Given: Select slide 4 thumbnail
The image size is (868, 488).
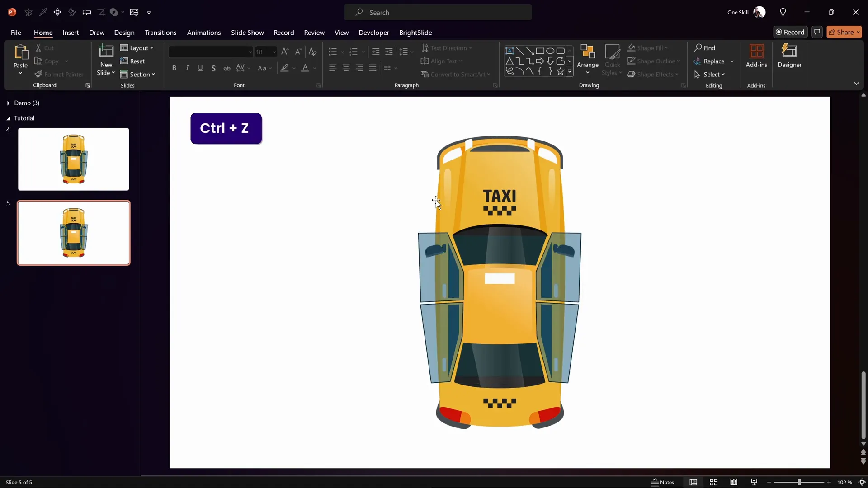Looking at the screenshot, I should [74, 159].
